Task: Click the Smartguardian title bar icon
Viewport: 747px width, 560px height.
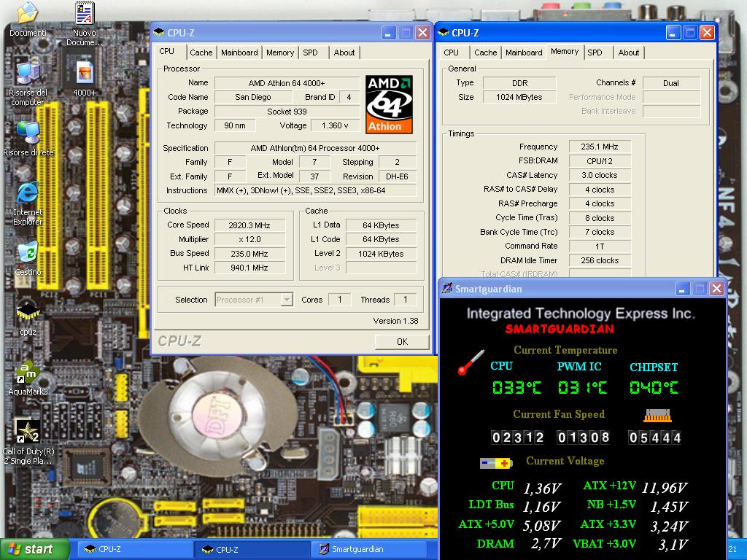Action: point(447,288)
